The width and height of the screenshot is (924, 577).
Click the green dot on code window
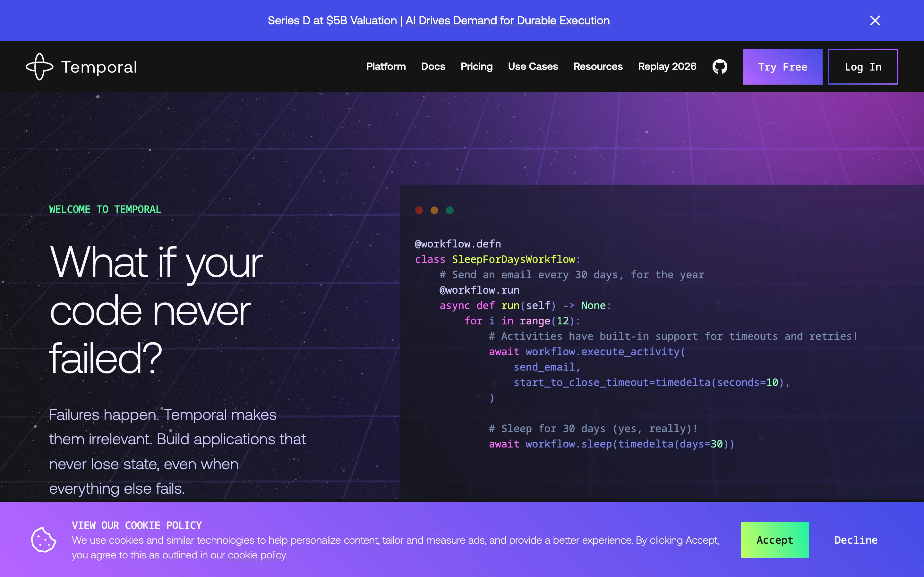tap(450, 210)
